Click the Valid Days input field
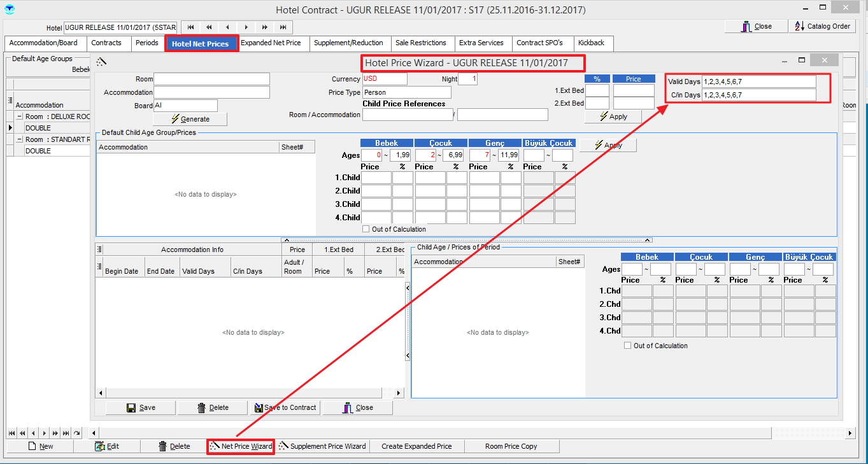The height and width of the screenshot is (464, 868). click(758, 81)
